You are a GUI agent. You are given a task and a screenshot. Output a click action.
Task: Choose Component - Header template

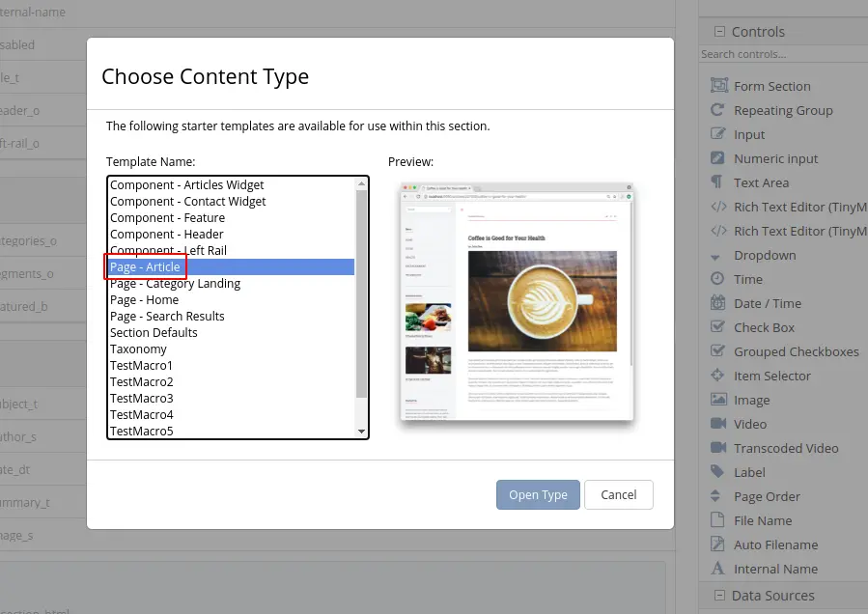[167, 235]
